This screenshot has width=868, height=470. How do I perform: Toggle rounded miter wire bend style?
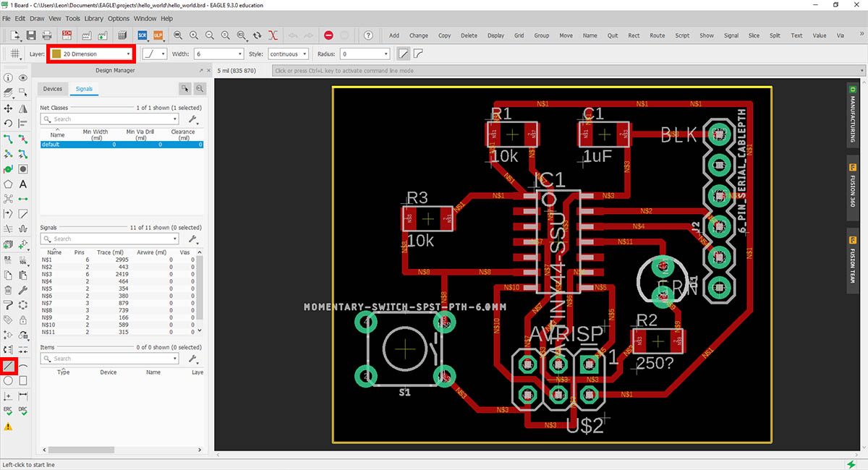[418, 54]
